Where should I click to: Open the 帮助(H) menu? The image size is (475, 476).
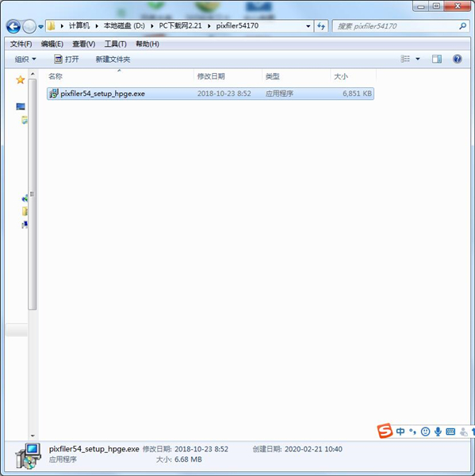click(147, 44)
